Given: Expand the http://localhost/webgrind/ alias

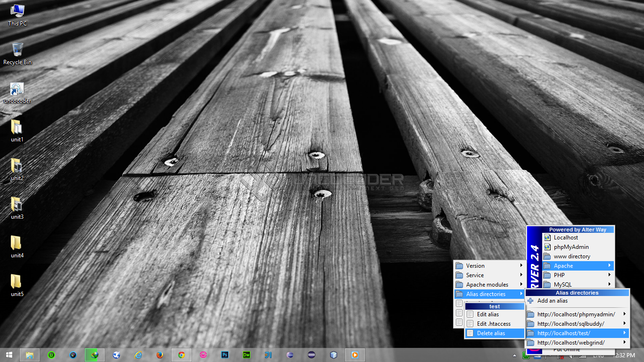Looking at the screenshot, I should point(578,343).
